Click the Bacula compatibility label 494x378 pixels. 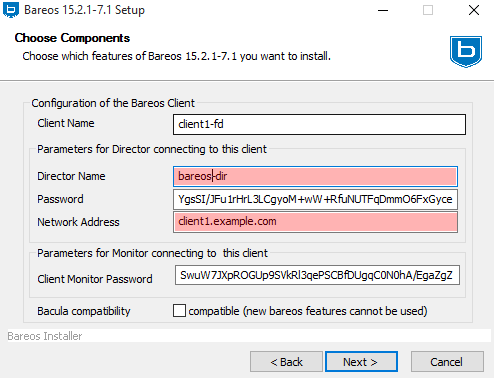[x=84, y=311]
